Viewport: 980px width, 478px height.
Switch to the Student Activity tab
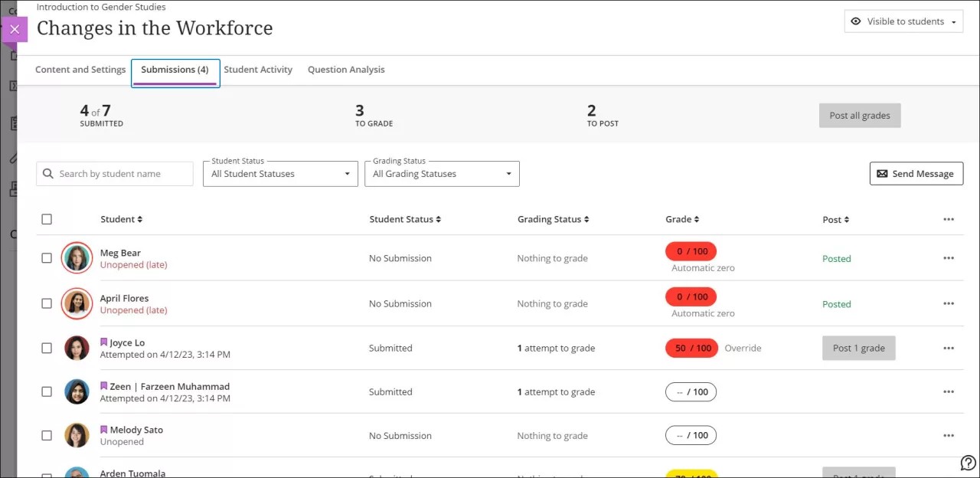tap(258, 70)
